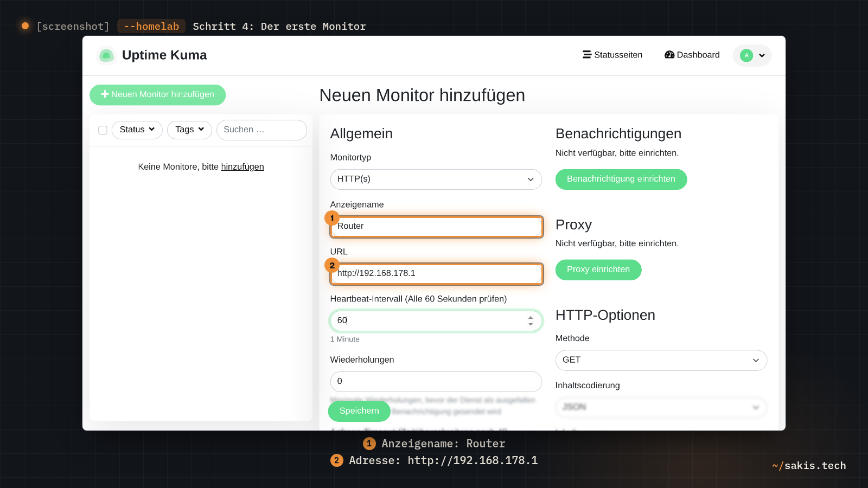Click the "Keine Monitore, bitte" text
The image size is (868, 488).
178,167
